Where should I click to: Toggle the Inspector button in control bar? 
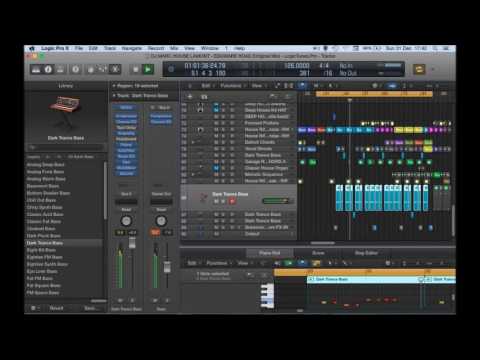point(48,69)
